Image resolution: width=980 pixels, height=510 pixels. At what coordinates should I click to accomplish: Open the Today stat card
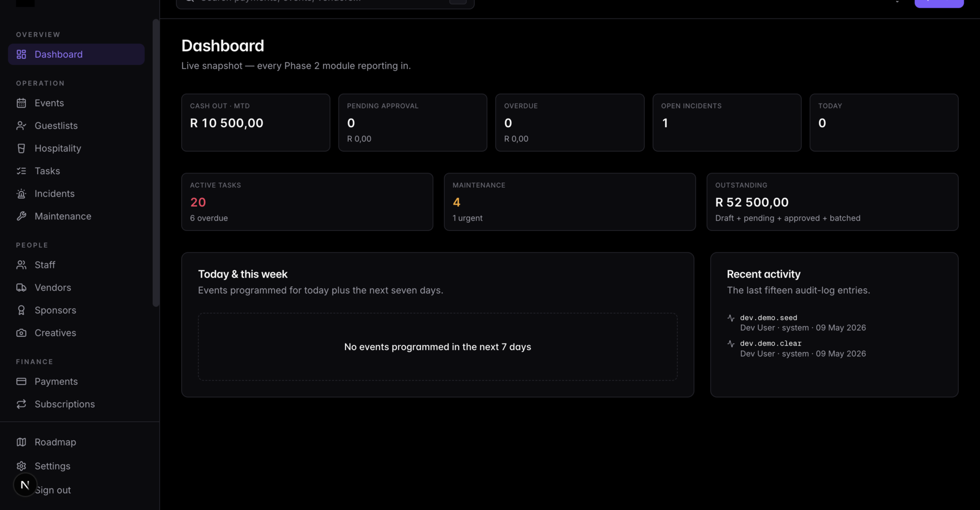pyautogui.click(x=884, y=122)
